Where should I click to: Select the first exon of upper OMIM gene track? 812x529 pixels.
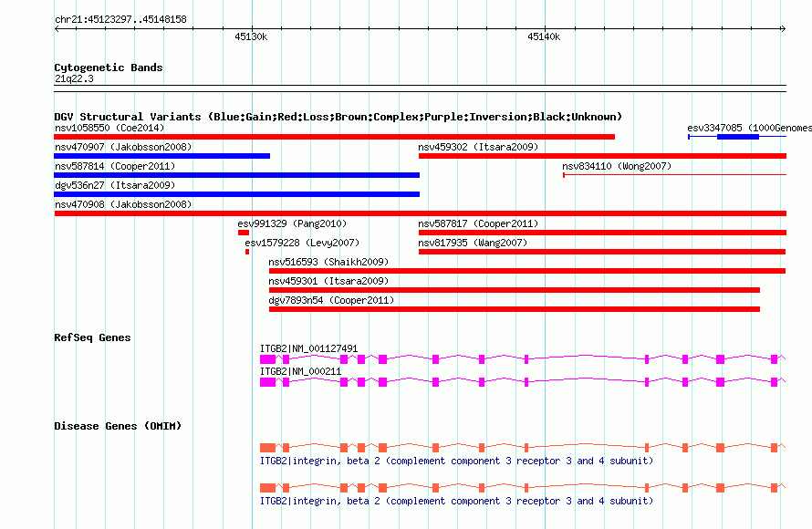(x=267, y=448)
